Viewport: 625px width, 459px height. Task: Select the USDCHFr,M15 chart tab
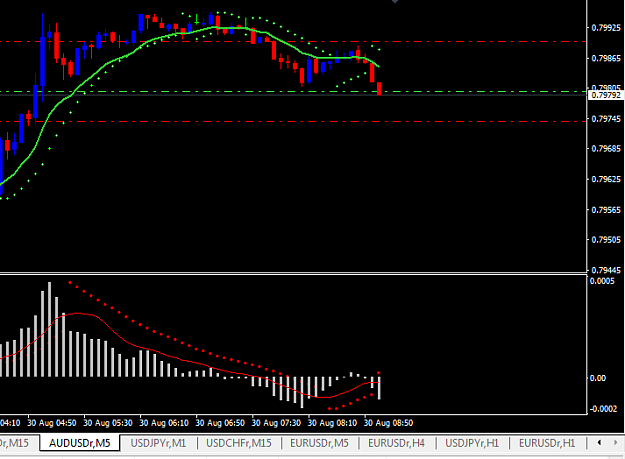tap(239, 443)
